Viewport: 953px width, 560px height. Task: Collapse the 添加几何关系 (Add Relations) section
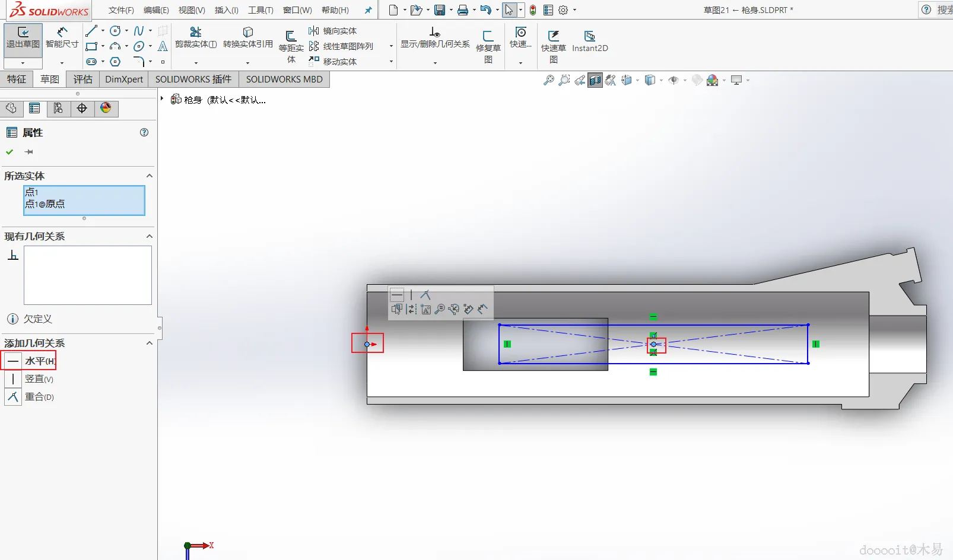(x=150, y=343)
